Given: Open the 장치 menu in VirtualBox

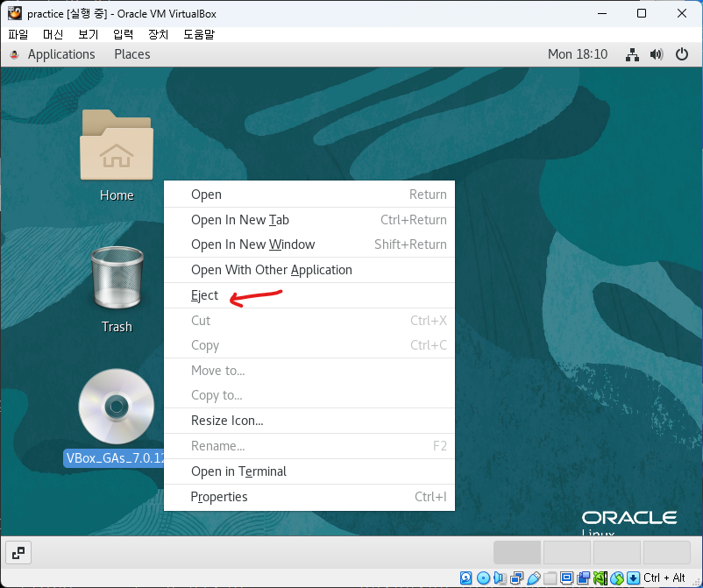Looking at the screenshot, I should pos(158,34).
